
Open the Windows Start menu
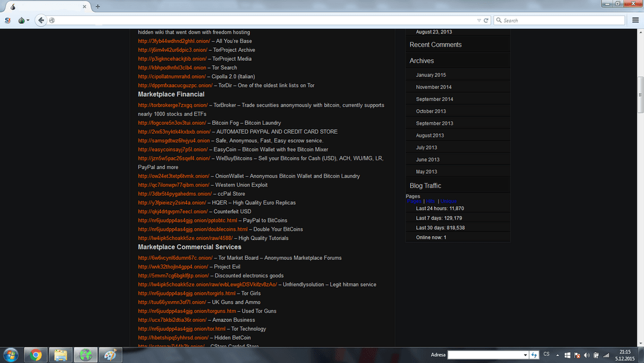(11, 355)
